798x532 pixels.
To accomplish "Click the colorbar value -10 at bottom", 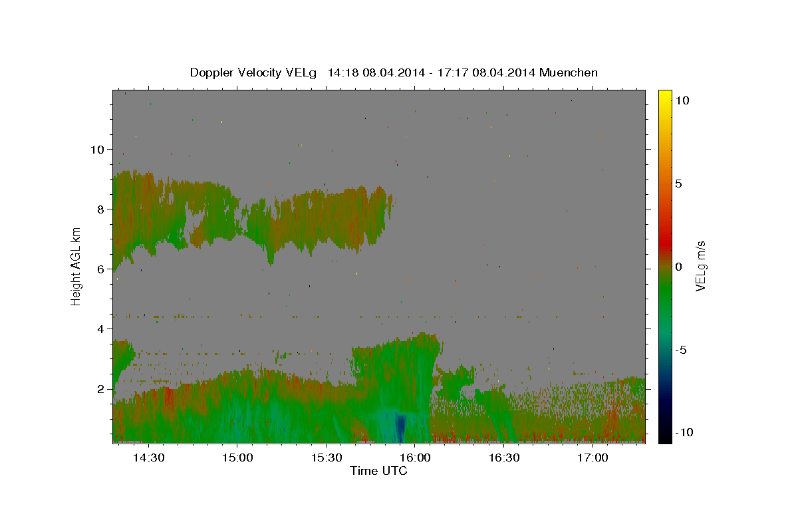I will (684, 432).
